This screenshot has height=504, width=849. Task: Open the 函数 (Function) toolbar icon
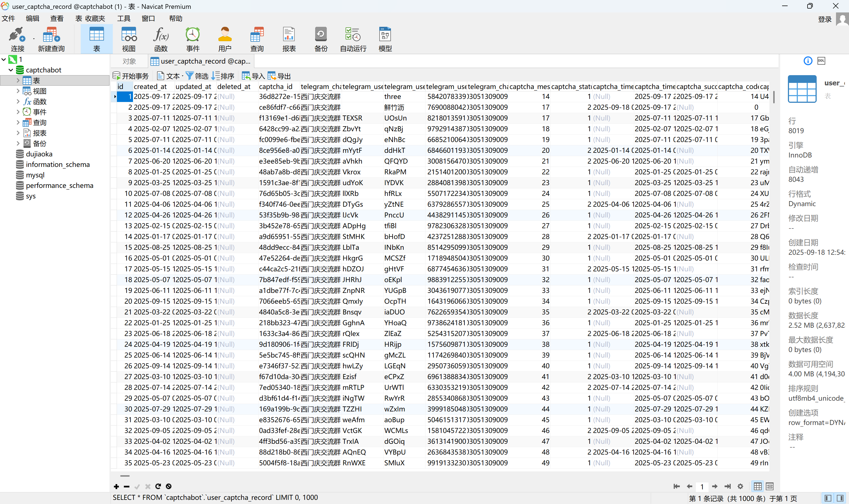tap(161, 40)
